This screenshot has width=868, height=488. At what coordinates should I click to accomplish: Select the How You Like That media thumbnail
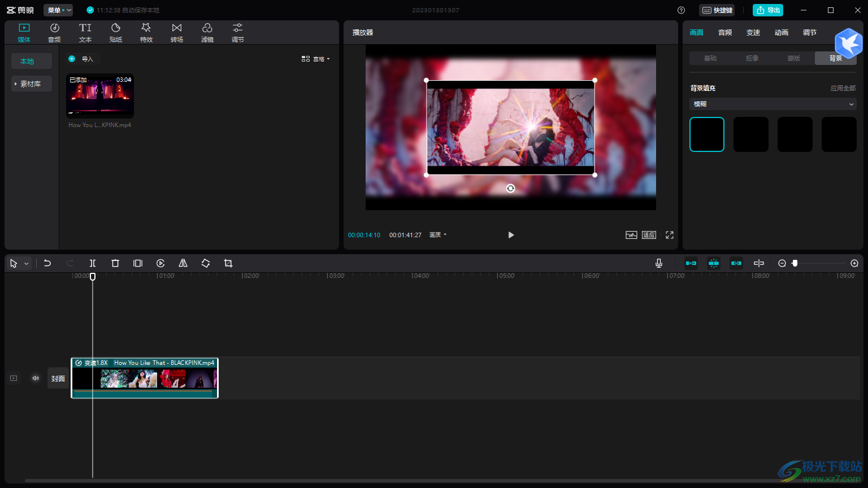point(100,96)
